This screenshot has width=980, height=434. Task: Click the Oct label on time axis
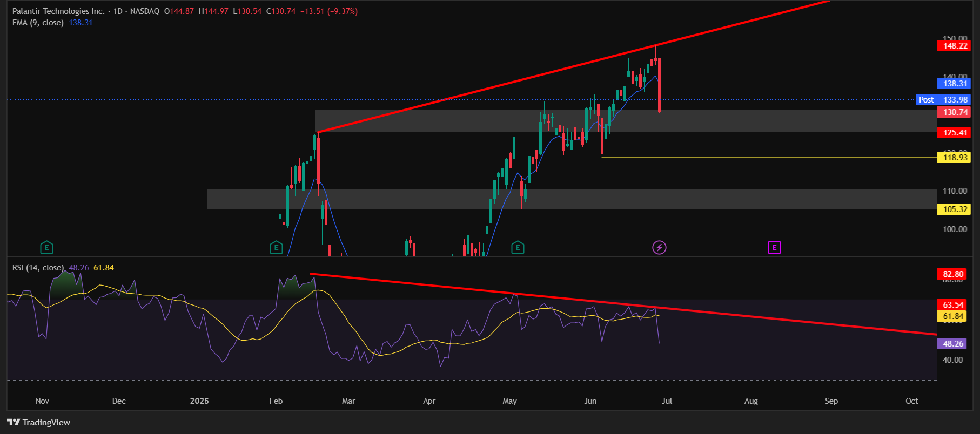click(x=912, y=401)
